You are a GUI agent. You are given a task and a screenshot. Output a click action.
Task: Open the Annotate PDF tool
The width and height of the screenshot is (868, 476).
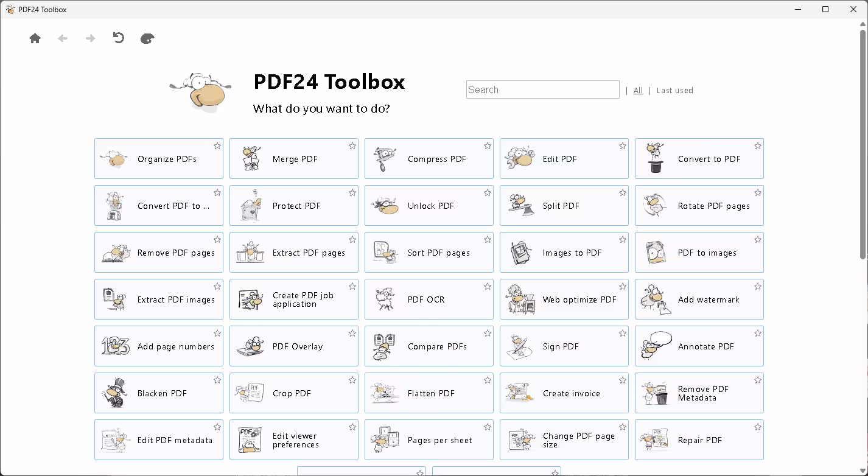pyautogui.click(x=699, y=346)
